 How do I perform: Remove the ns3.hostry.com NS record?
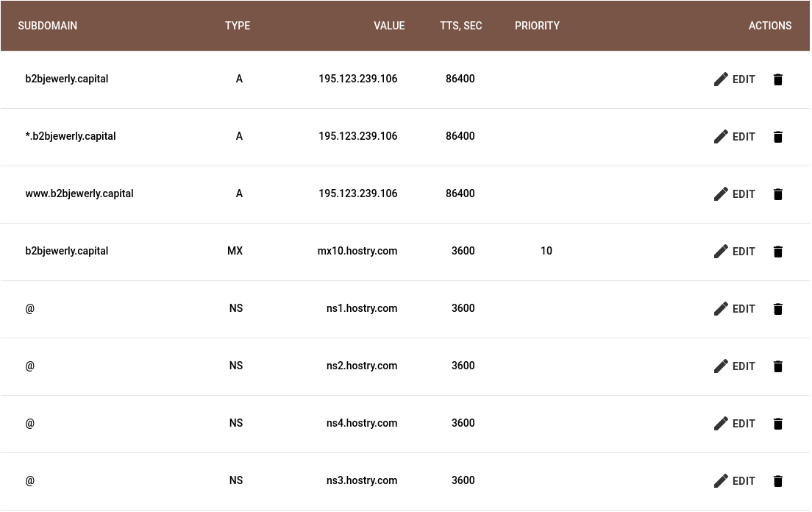click(778, 481)
